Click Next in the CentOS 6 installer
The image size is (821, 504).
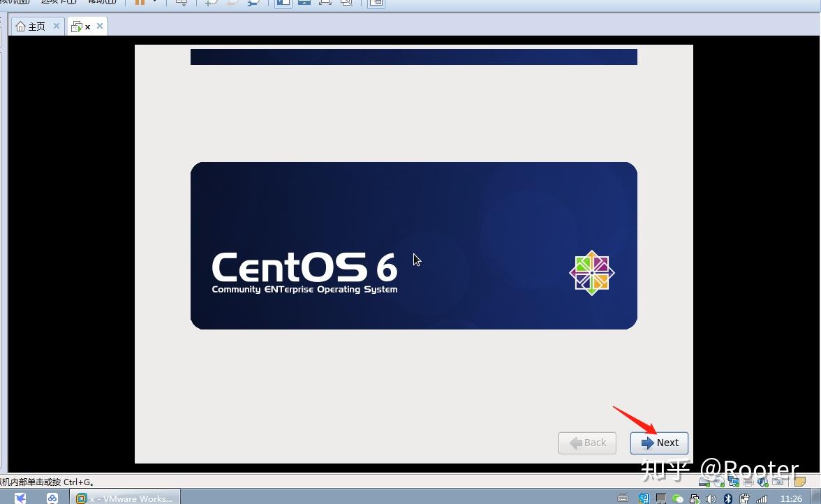[x=659, y=443]
